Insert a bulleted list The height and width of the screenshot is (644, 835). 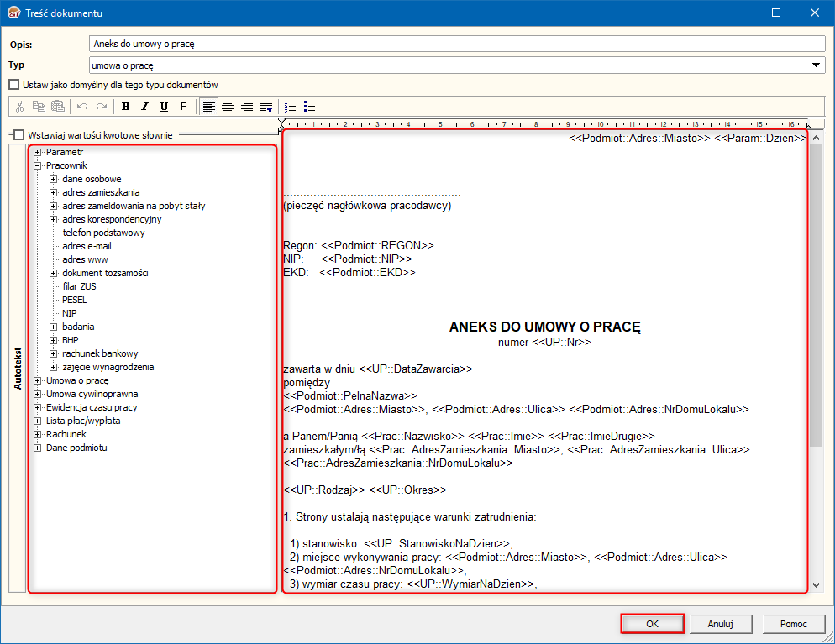tap(309, 107)
